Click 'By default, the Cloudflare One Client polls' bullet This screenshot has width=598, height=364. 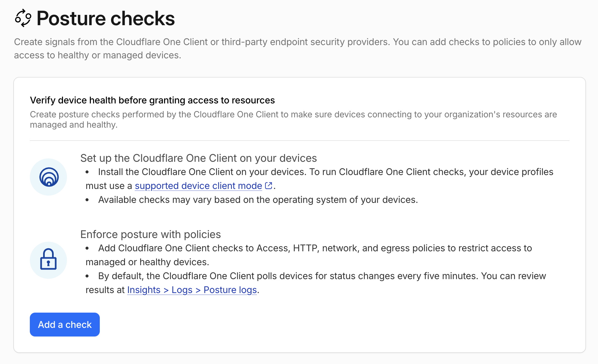coord(316,283)
